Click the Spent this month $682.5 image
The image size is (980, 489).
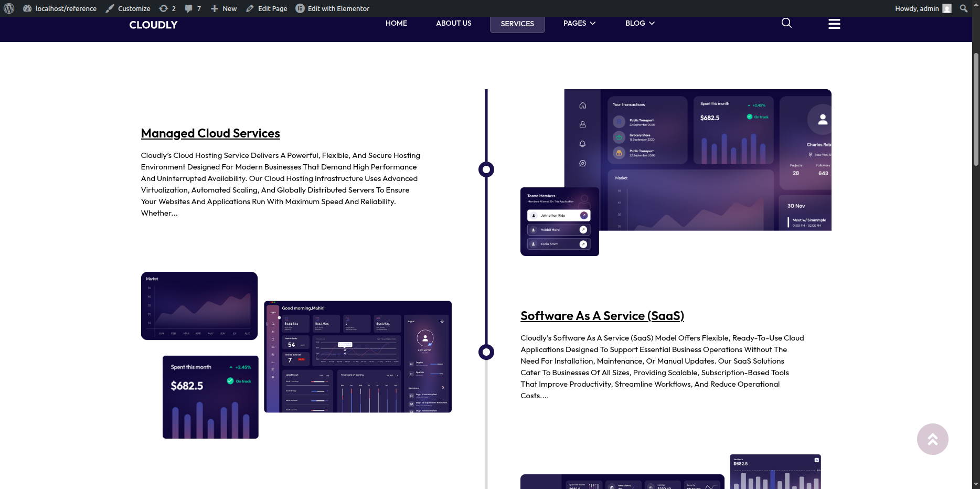(x=210, y=397)
